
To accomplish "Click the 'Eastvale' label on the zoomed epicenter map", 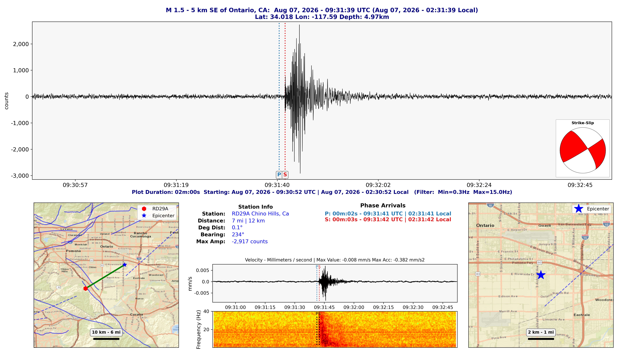I will click(x=582, y=315).
